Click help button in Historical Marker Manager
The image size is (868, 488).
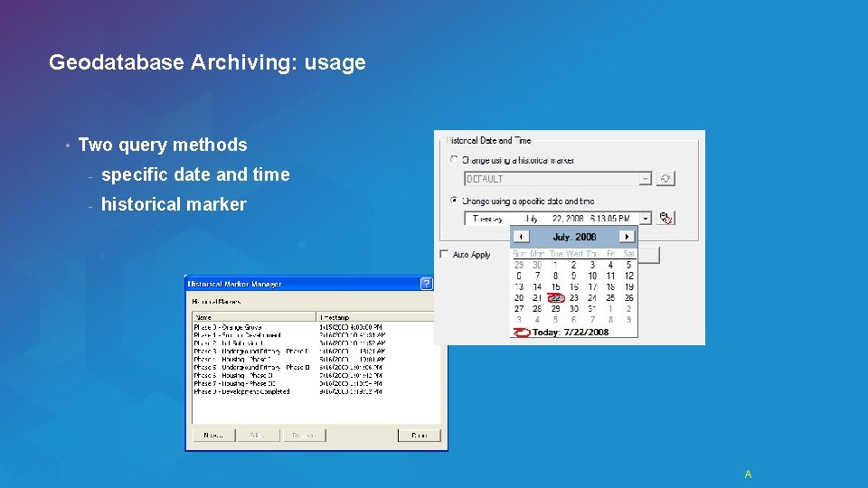[x=426, y=284]
